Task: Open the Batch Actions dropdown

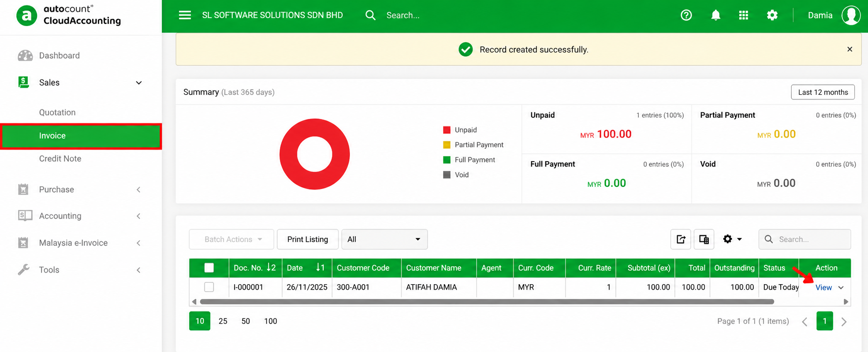Action: click(x=231, y=239)
